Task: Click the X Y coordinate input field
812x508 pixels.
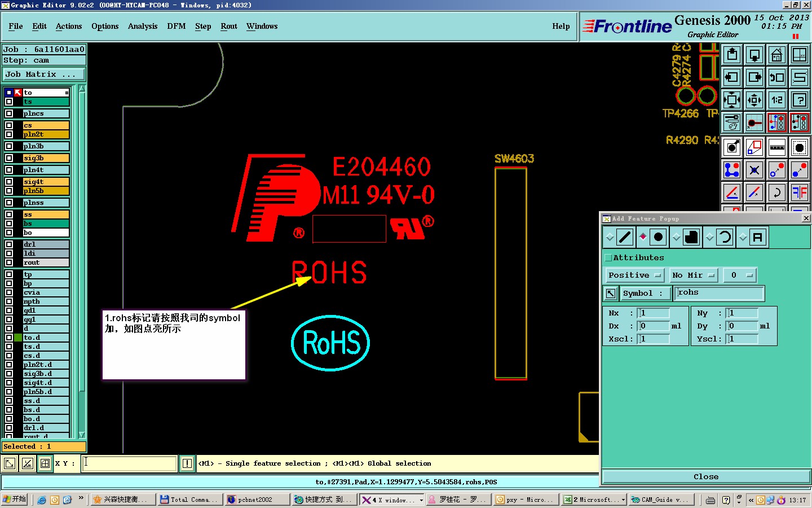Action: [x=129, y=463]
